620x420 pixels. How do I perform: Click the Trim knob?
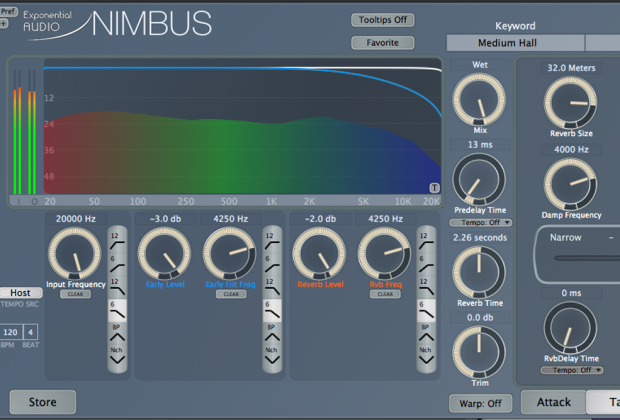click(x=479, y=352)
